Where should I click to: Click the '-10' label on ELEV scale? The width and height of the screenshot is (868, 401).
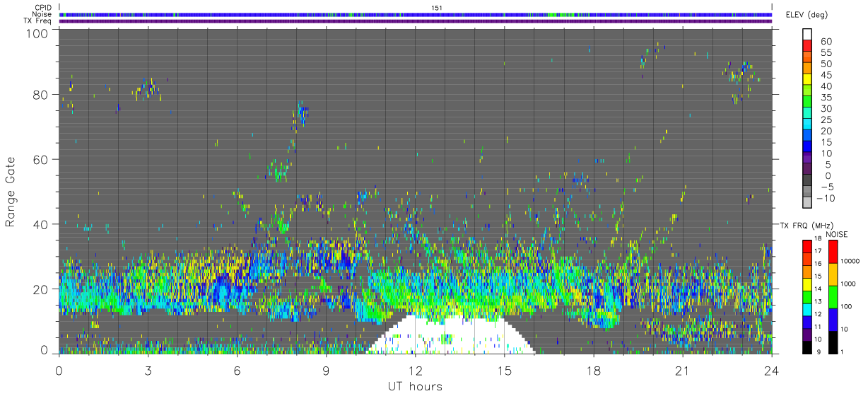click(827, 199)
